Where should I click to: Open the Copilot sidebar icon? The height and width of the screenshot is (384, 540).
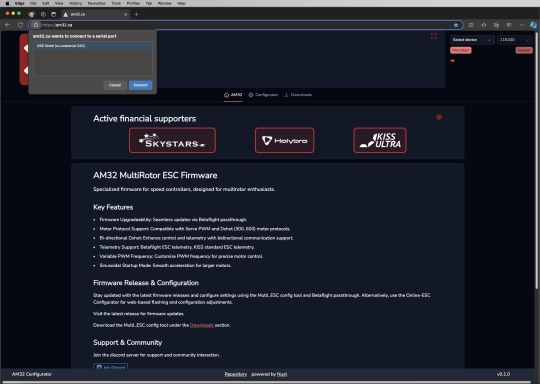point(533,25)
